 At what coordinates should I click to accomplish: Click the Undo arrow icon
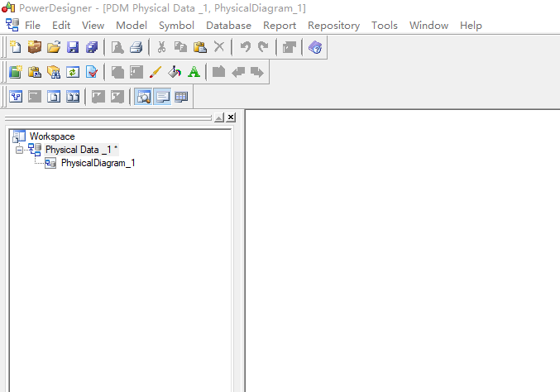pyautogui.click(x=246, y=47)
